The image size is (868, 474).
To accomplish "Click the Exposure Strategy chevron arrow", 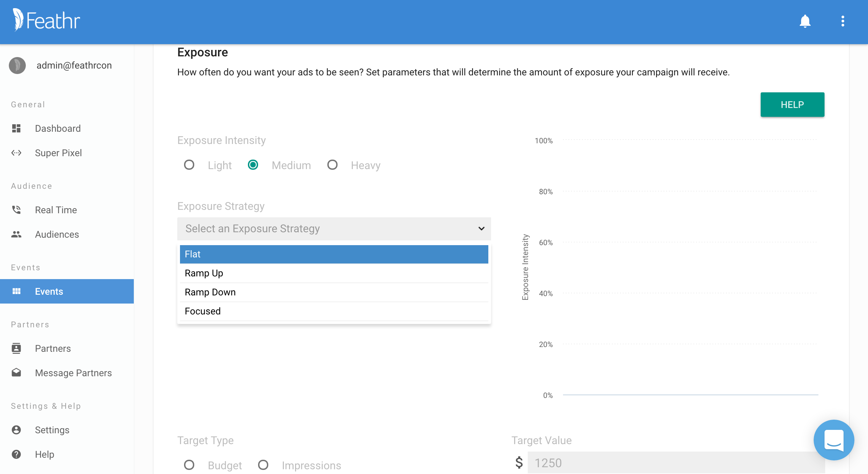I will click(482, 229).
